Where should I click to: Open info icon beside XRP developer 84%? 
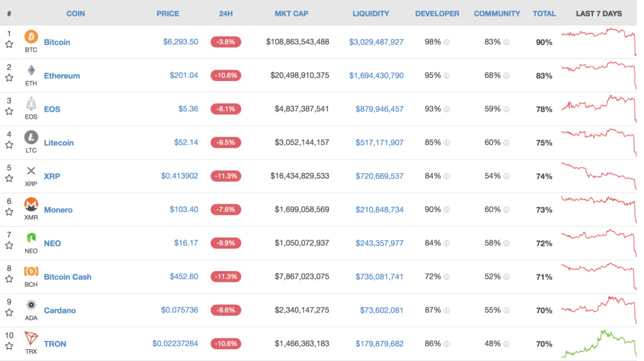(447, 176)
